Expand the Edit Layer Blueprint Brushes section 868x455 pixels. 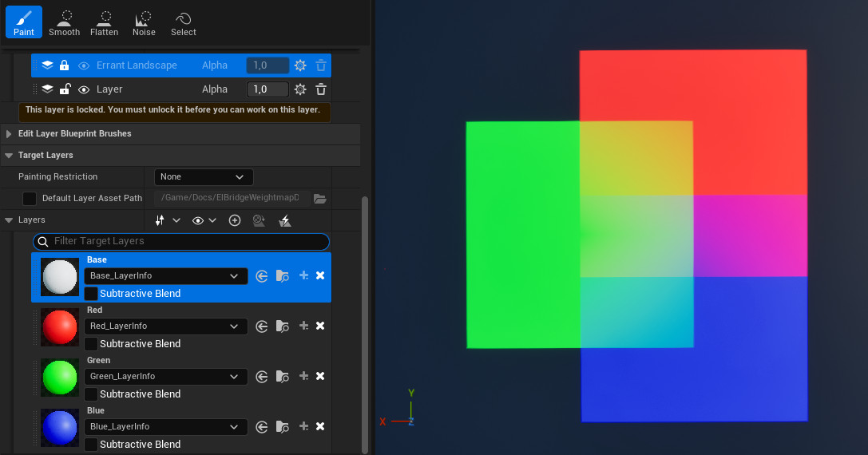[x=9, y=133]
